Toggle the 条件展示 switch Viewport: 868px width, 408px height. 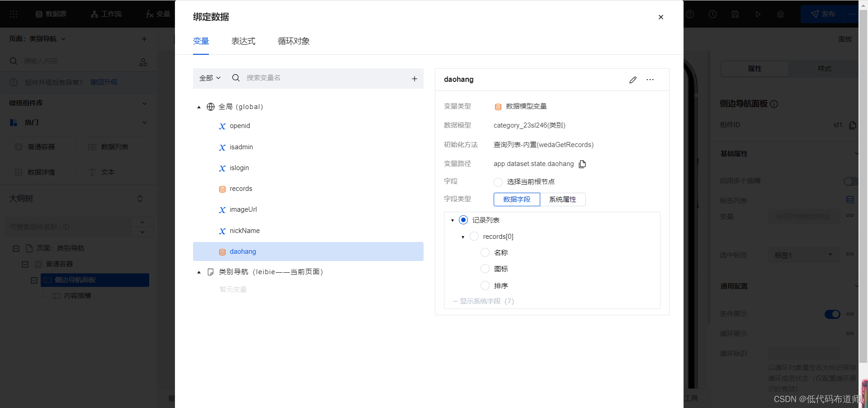832,314
